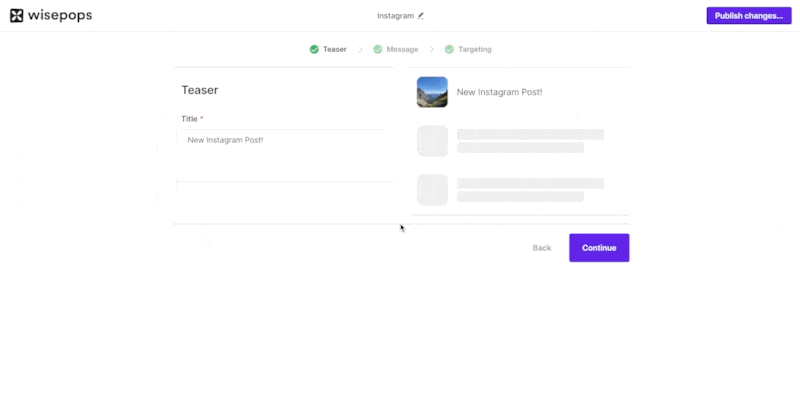Screen dimensions: 800x412
Task: Click the mountain thumbnail in preview
Action: click(x=432, y=92)
